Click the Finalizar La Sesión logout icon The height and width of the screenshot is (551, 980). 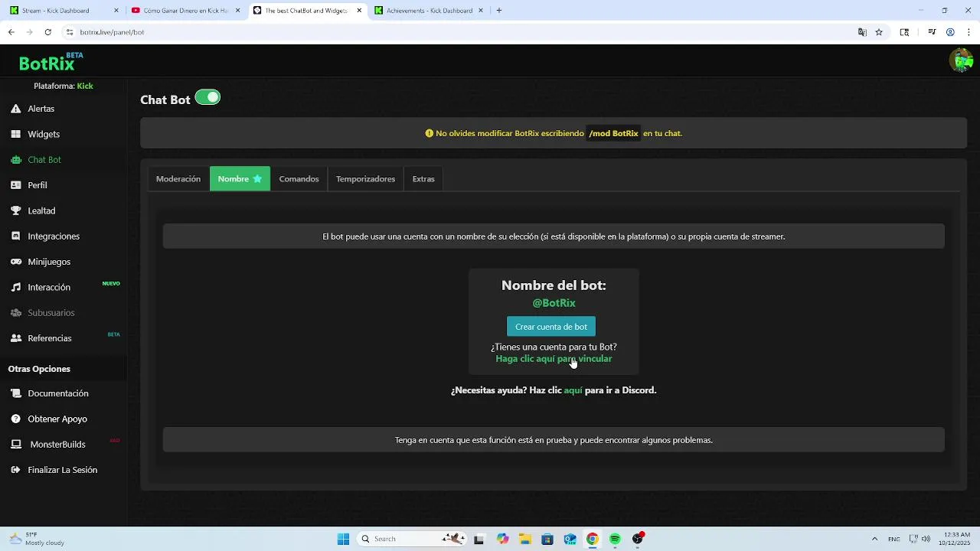pos(15,470)
